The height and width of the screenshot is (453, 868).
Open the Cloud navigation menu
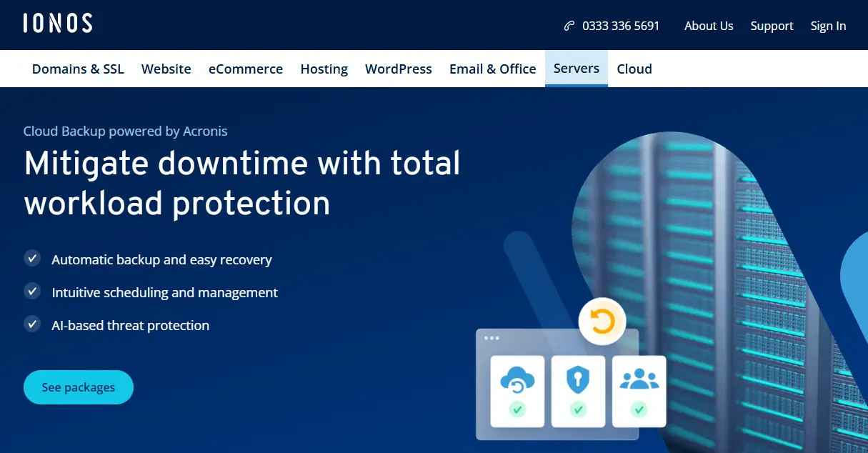634,69
